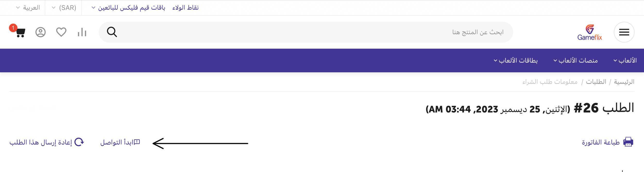Image resolution: width=644 pixels, height=172 pixels.
Task: Open the منصات الألعاب navigation menu
Action: pyautogui.click(x=575, y=60)
